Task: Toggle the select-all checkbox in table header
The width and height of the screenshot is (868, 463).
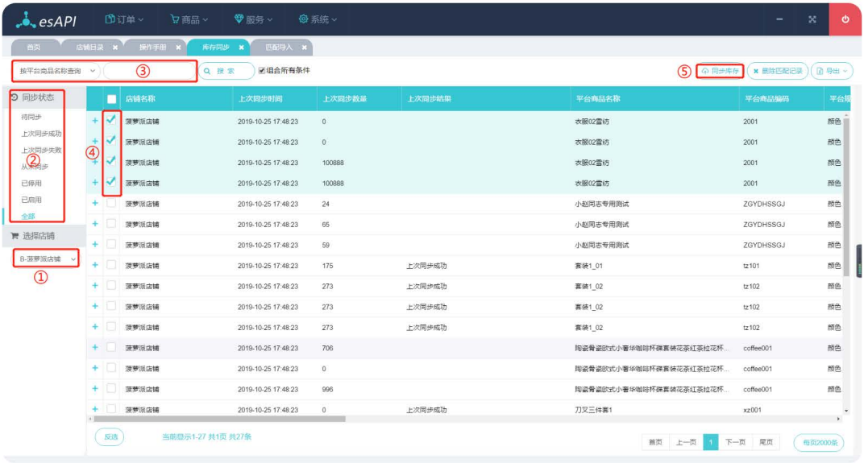Action: 111,99
